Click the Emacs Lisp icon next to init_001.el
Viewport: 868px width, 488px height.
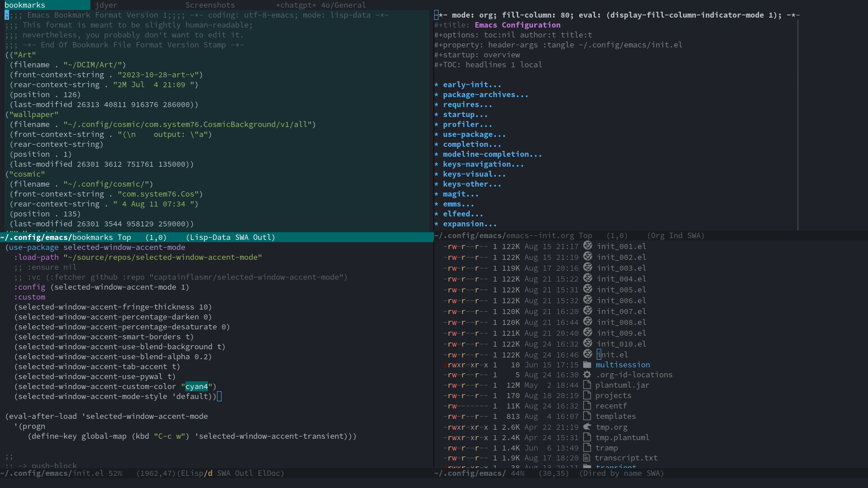click(587, 246)
